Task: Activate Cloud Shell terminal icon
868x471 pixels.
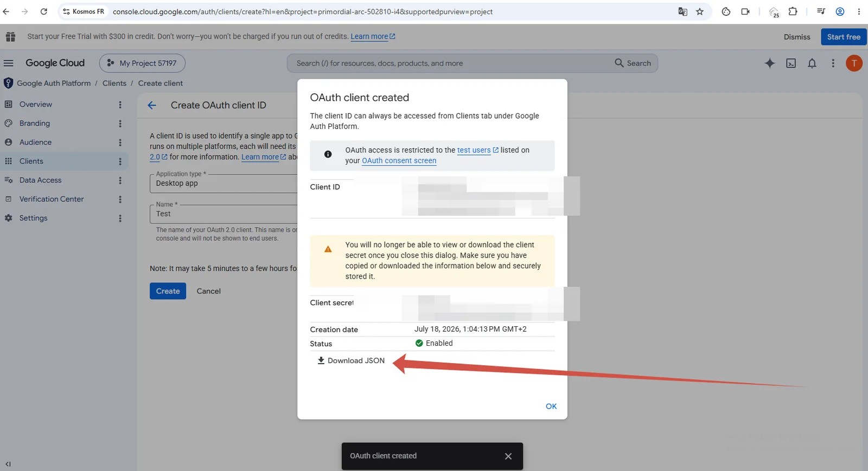Action: click(791, 63)
